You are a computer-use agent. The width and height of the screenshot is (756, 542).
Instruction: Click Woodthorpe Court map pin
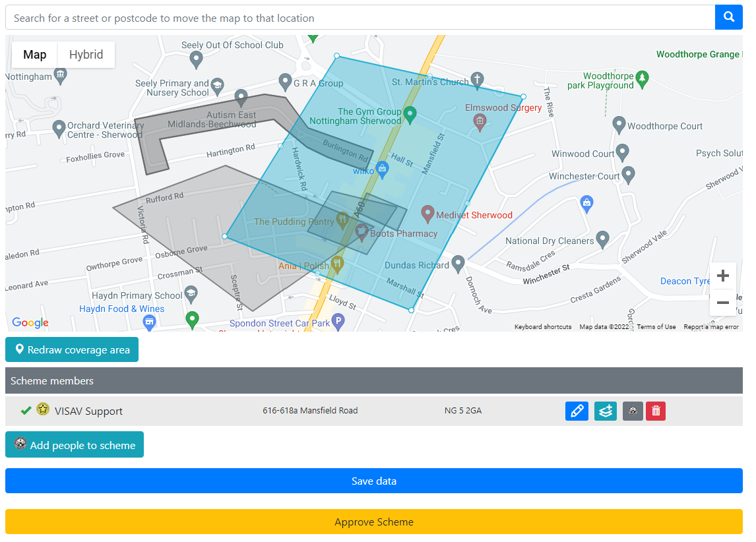click(x=619, y=125)
